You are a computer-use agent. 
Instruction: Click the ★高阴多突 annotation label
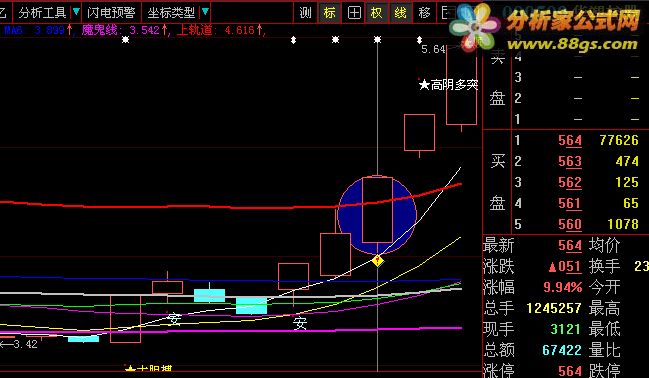(x=449, y=85)
